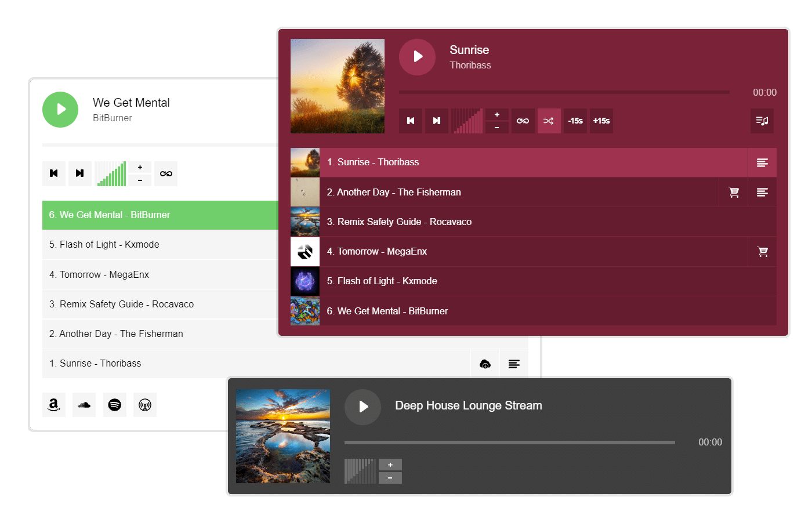Click the cart icon for Another Day track
Image resolution: width=812 pixels, height=522 pixels.
(734, 193)
